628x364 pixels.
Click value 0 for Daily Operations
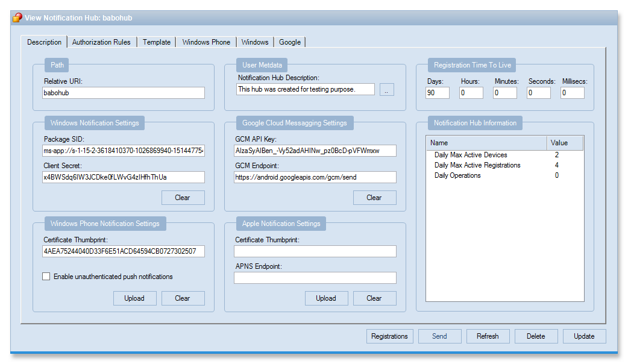pyautogui.click(x=557, y=175)
